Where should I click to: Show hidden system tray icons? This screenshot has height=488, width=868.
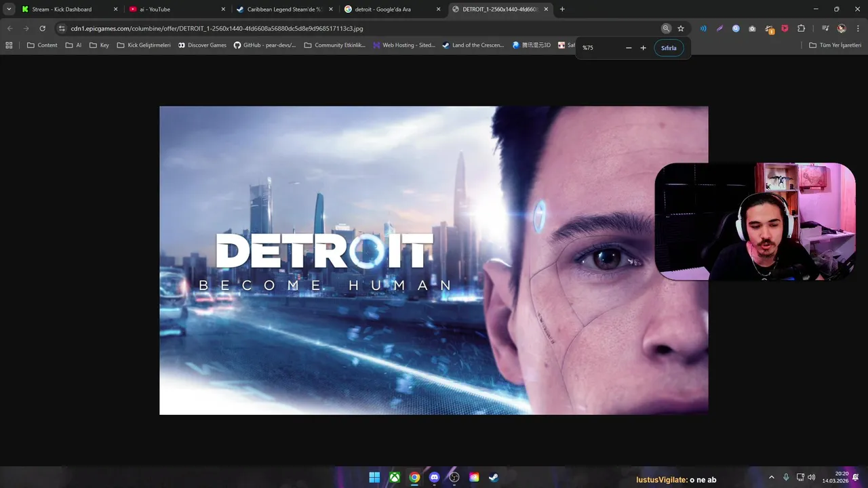coord(772,477)
